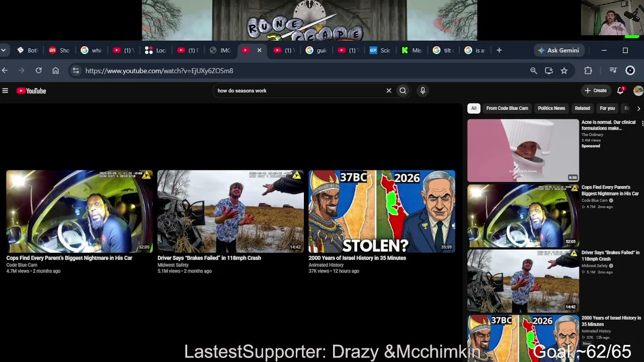Image resolution: width=644 pixels, height=362 pixels.
Task: Open end-screen Brakes Failed crash thumbnail
Action: tap(230, 211)
